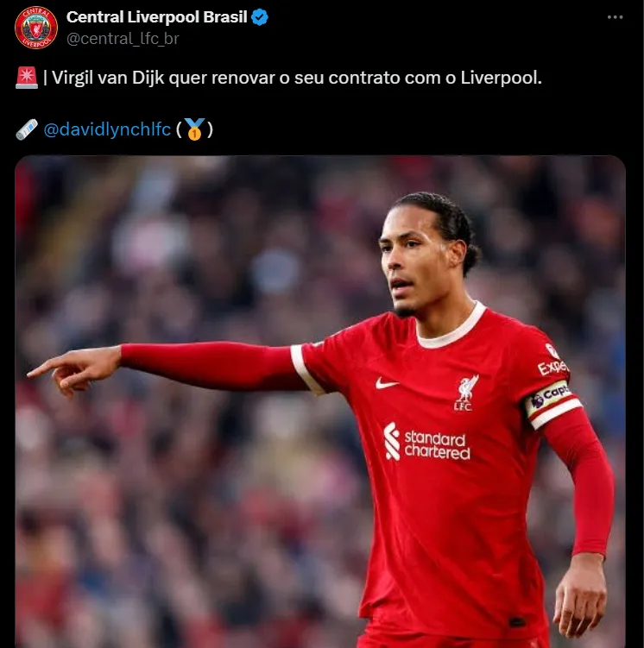Click the tweet text about Virgil van Dijk

293,78
